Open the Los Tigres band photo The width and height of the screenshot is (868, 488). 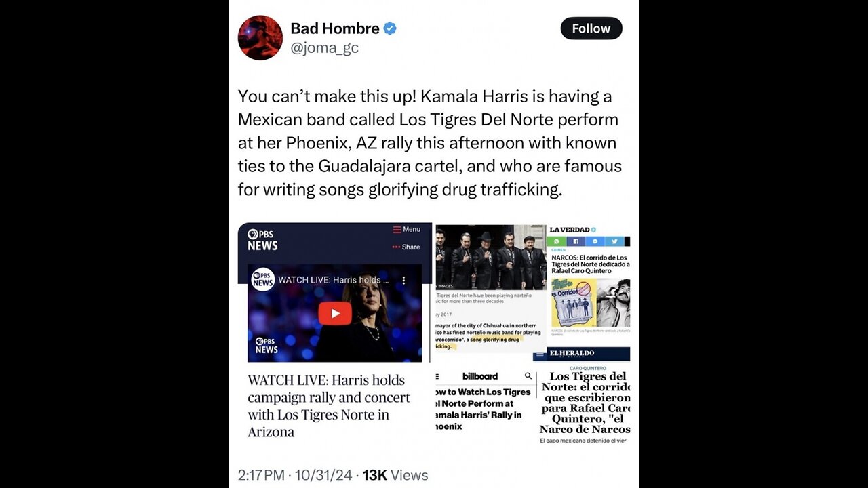[x=491, y=257]
